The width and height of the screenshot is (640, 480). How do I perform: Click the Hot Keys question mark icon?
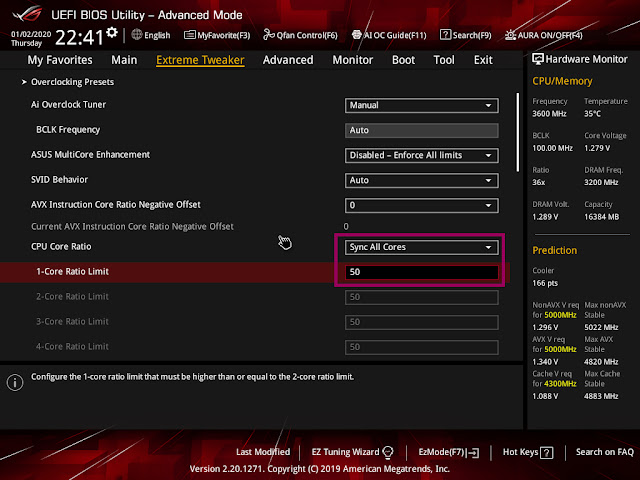tap(547, 453)
